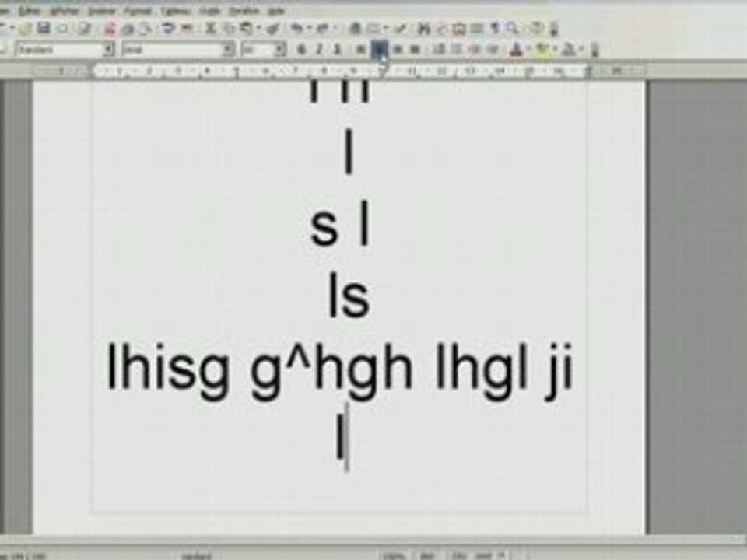The image size is (747, 560).
Task: Set the paragraph background color
Action: click(568, 49)
